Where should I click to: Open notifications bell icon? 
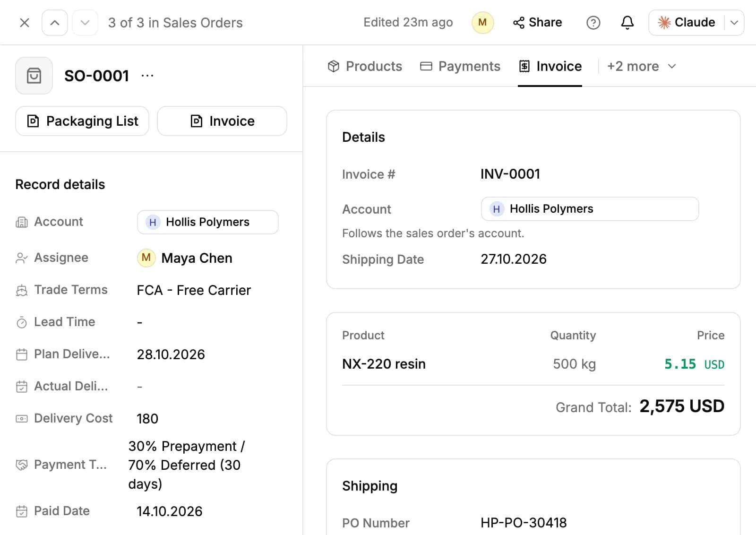627,23
